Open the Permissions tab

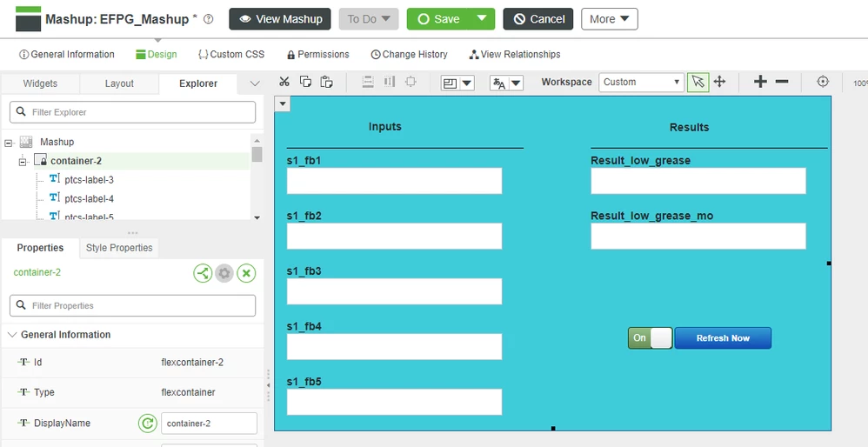click(x=318, y=54)
